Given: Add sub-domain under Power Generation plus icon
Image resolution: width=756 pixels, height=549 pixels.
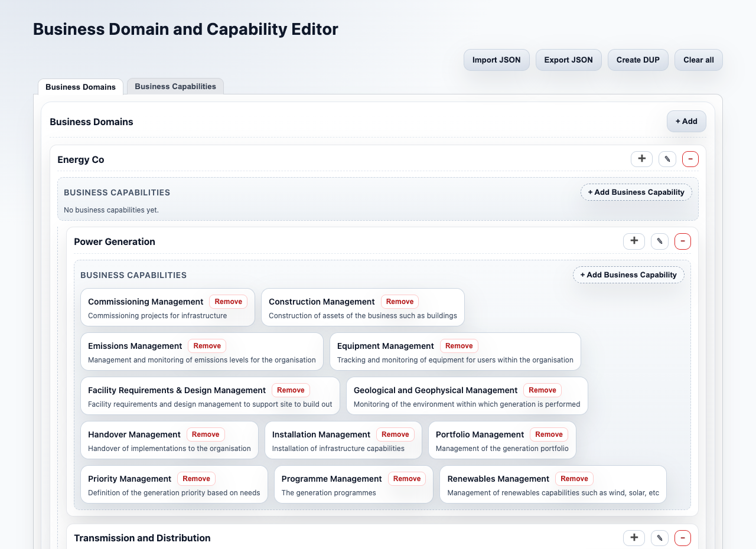Looking at the screenshot, I should (x=634, y=241).
